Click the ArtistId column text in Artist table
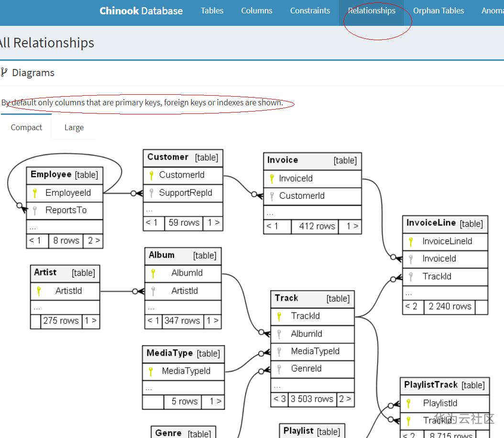 point(68,291)
